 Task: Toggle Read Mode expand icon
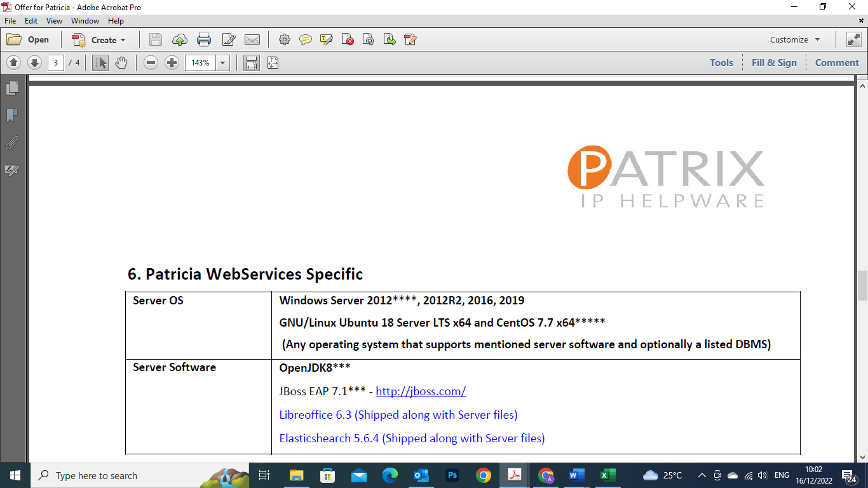pos(853,39)
